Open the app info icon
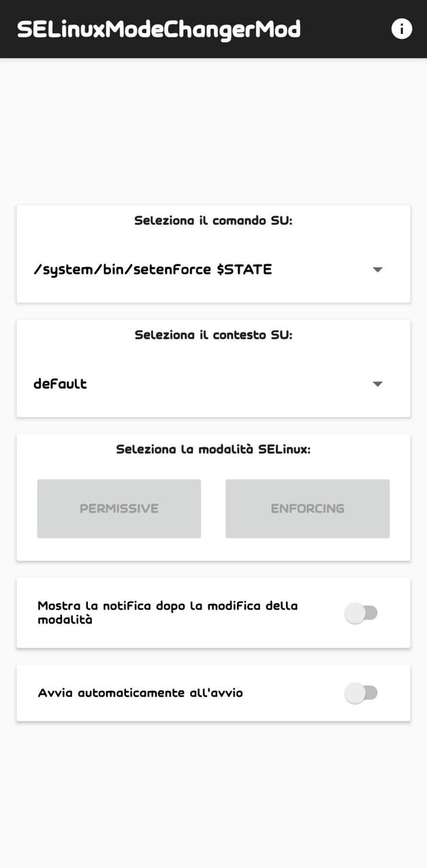The height and width of the screenshot is (868, 427). click(401, 29)
